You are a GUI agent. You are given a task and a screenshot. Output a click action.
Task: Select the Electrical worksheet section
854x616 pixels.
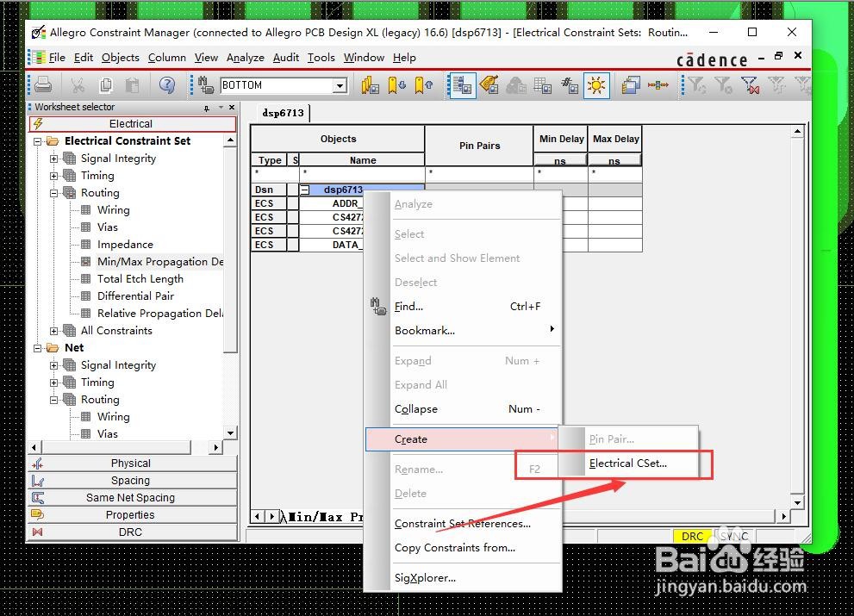(x=133, y=124)
